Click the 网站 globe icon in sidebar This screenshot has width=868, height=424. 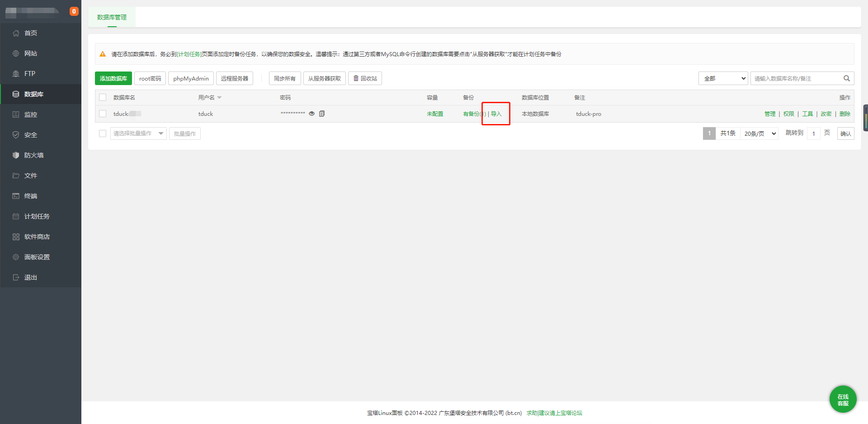tap(16, 53)
